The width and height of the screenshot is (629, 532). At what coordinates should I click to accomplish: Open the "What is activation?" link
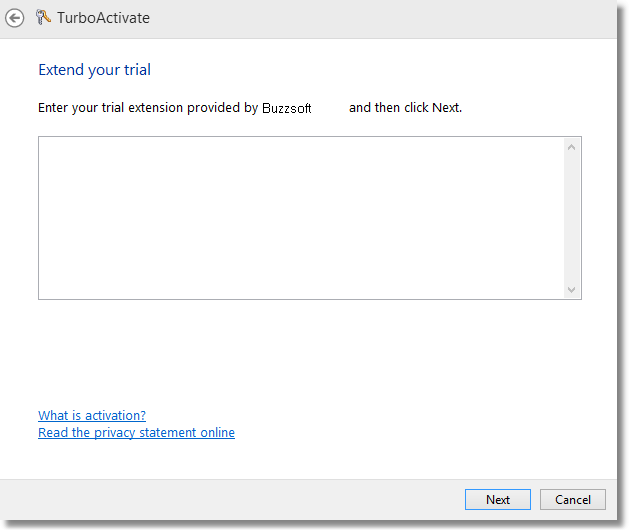[x=92, y=415]
